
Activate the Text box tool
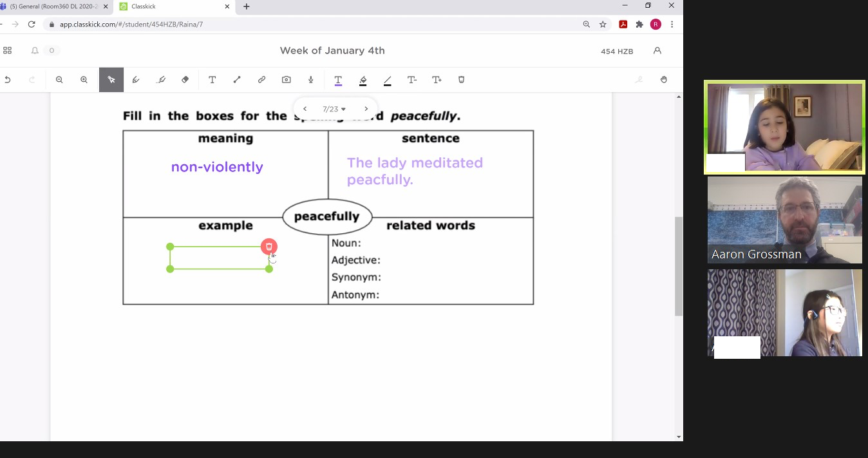[x=212, y=80]
